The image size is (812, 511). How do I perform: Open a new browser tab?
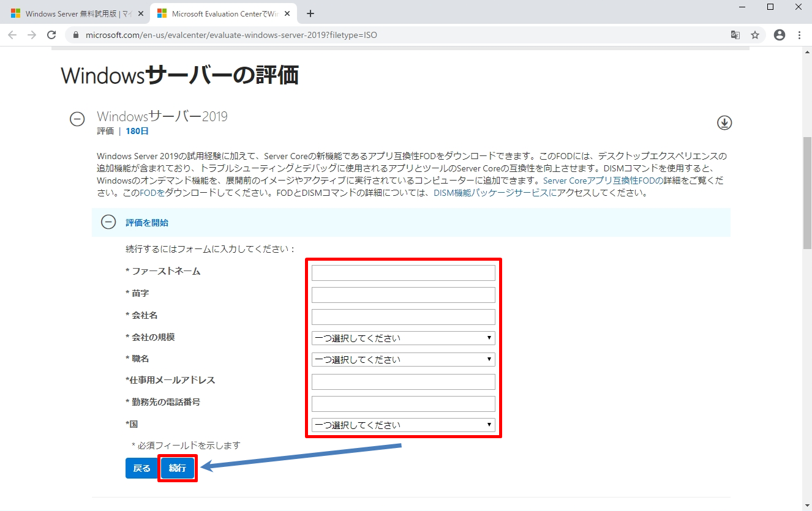310,13
